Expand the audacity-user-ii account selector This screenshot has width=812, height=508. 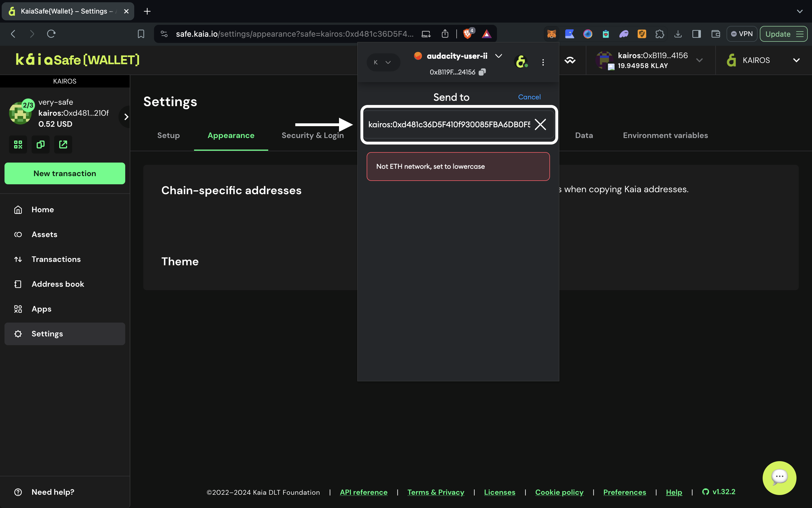498,56
